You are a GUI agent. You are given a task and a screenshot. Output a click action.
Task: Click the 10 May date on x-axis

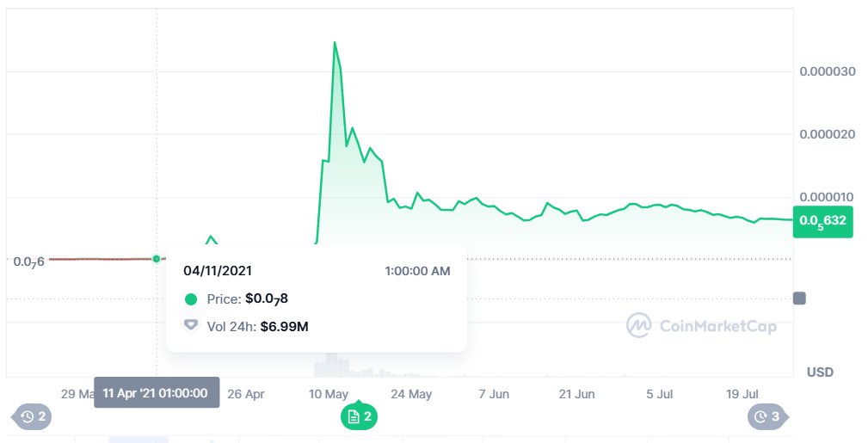click(328, 394)
